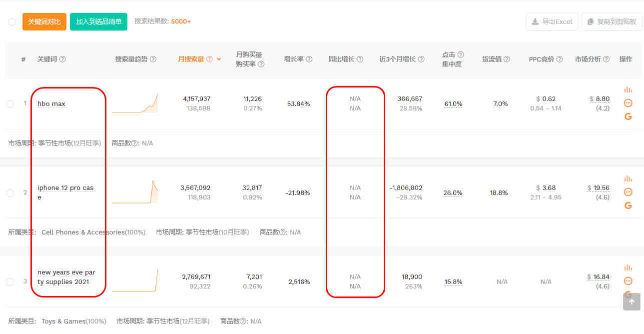Check the new years eve party supplies checkbox
Viewport: 644px width, 334px height.
[10, 282]
